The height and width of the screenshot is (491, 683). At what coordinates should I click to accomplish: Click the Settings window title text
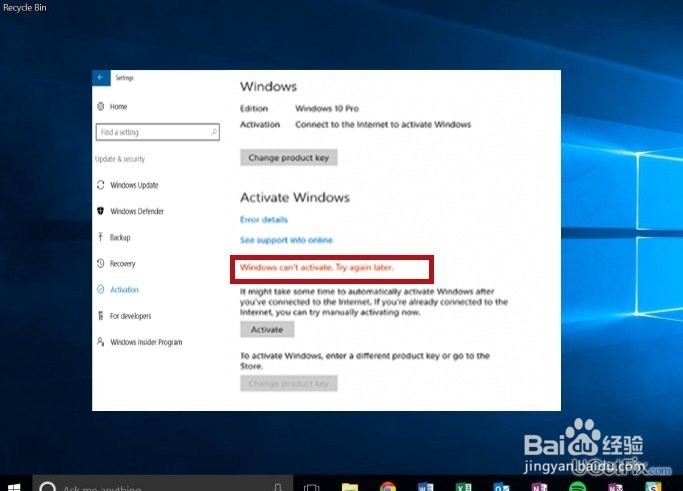125,78
